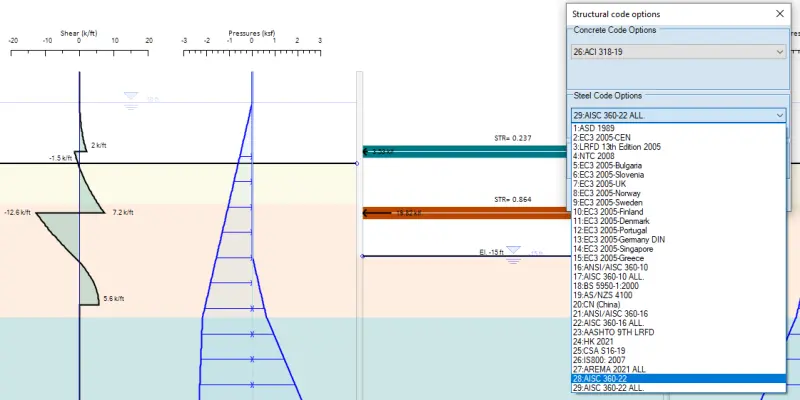Pick 14:EC3 2005-Singapore
800x400 pixels.
(x=678, y=249)
